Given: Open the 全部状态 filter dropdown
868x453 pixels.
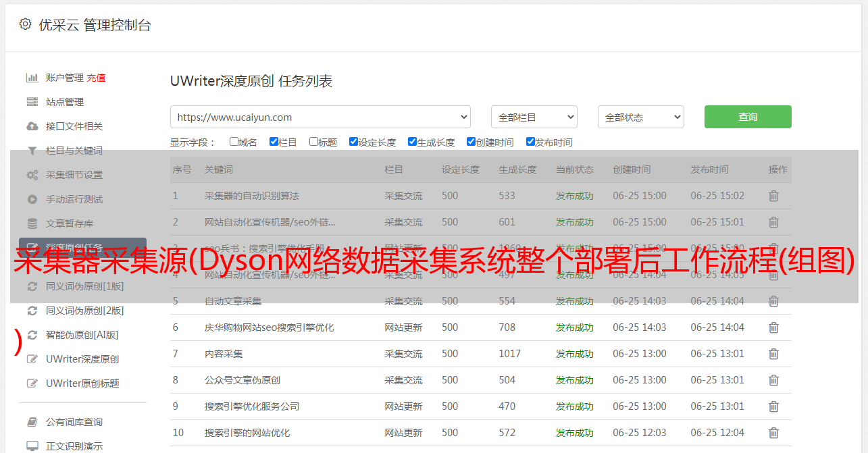Looking at the screenshot, I should click(x=640, y=117).
